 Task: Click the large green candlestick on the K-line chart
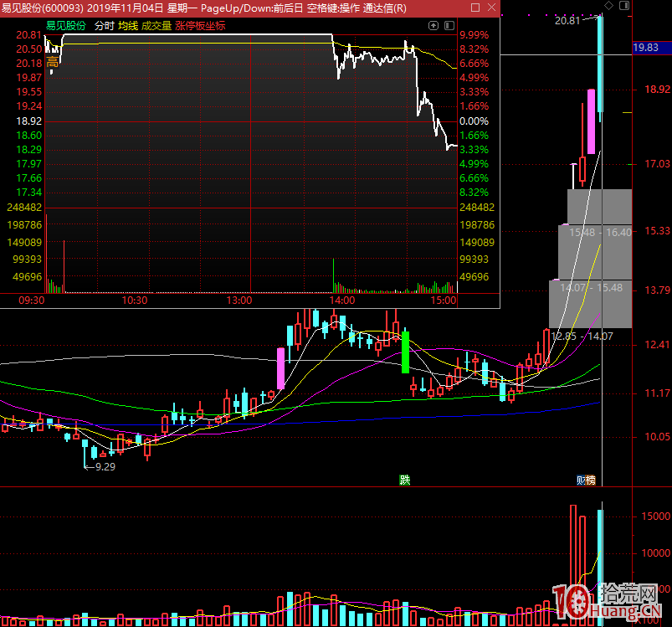[x=405, y=352]
